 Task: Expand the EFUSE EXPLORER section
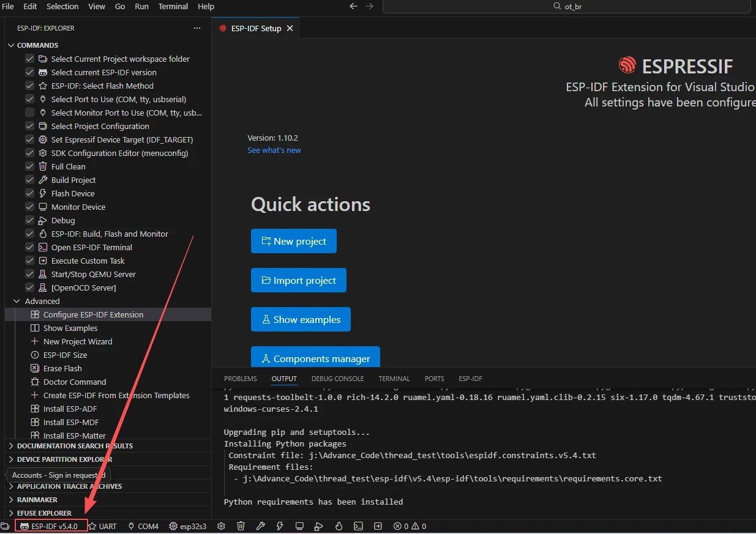click(x=43, y=513)
